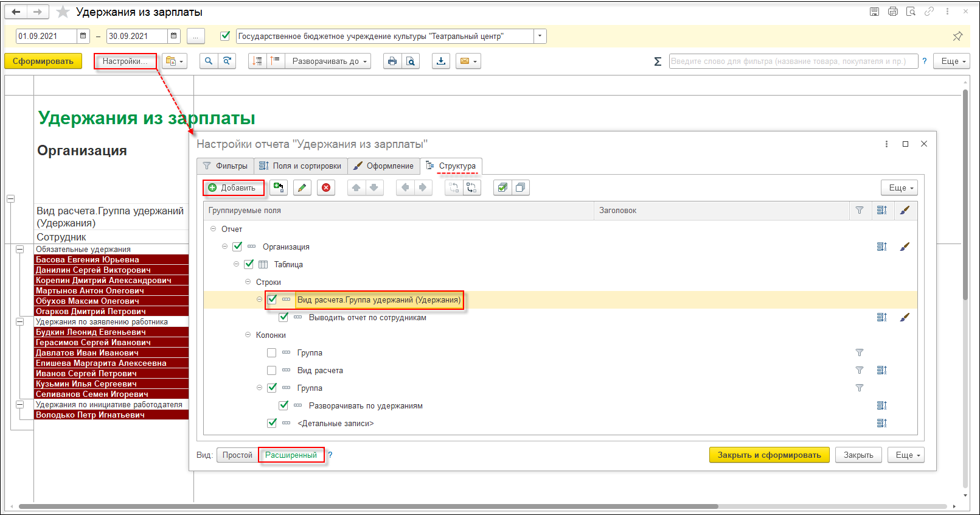
Task: Click the report's vertical scrollbar
Action: click(x=965, y=195)
